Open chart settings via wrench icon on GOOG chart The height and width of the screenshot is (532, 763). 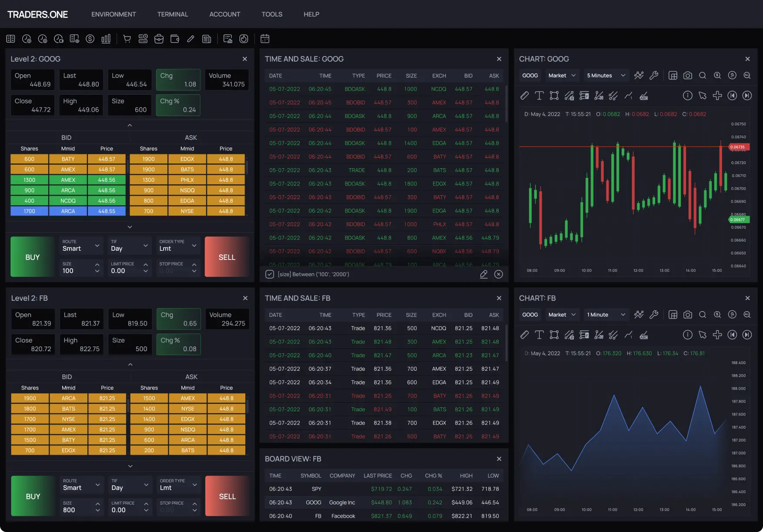tap(654, 75)
